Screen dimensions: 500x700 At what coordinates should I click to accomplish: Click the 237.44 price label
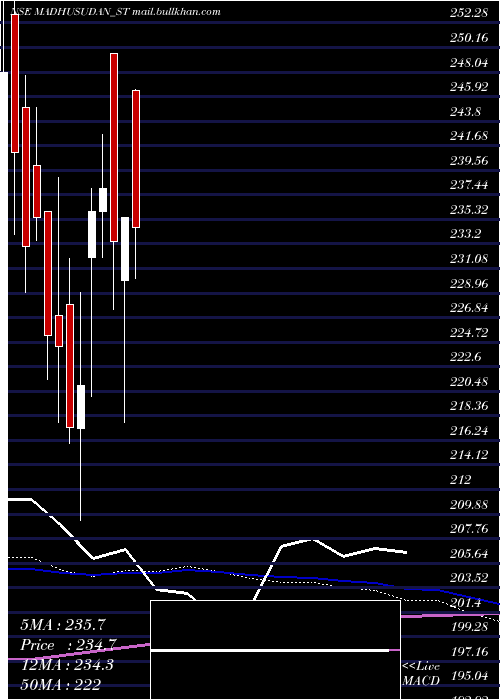[x=469, y=185]
